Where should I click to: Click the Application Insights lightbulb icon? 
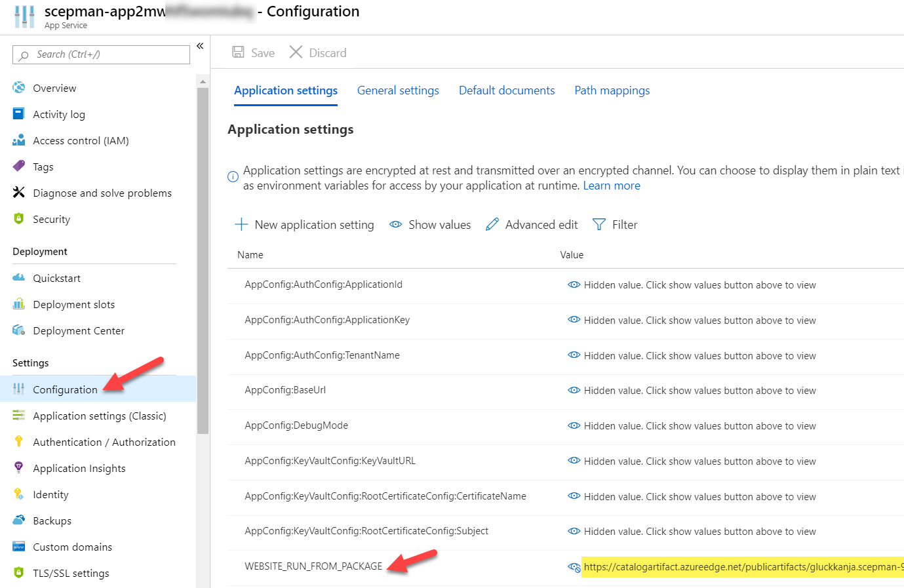click(19, 468)
